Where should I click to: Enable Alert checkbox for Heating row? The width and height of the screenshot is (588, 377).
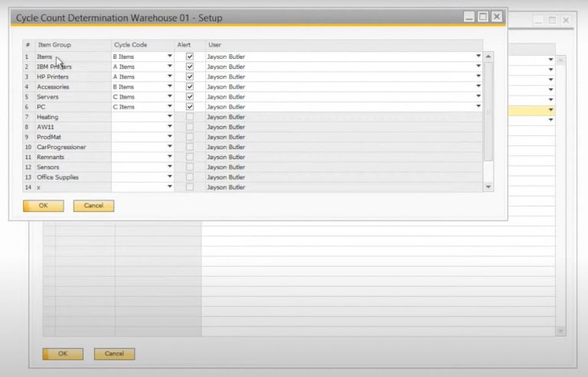point(190,117)
